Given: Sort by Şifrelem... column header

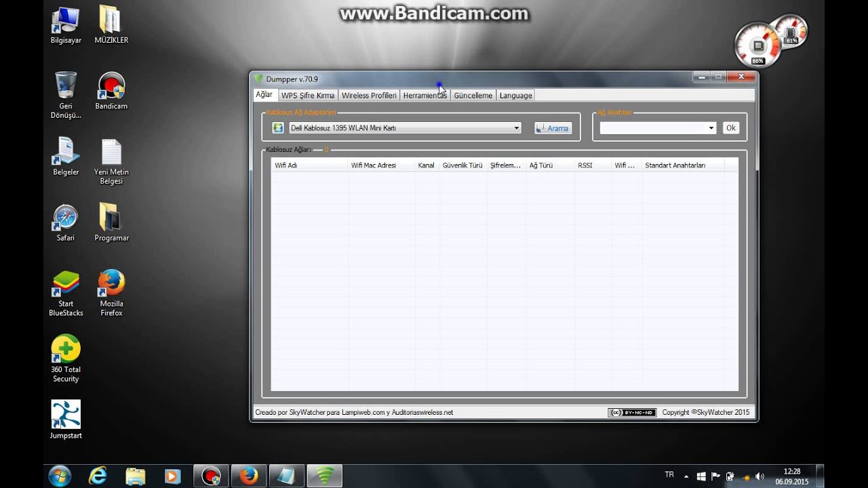Looking at the screenshot, I should [506, 165].
